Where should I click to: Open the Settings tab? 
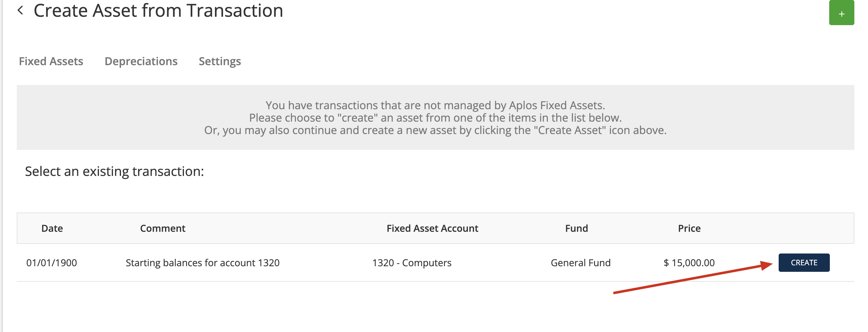click(x=220, y=61)
